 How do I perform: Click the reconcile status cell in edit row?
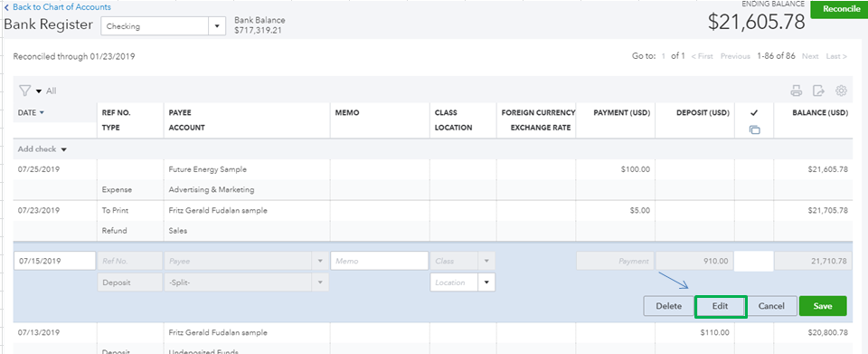tap(753, 261)
